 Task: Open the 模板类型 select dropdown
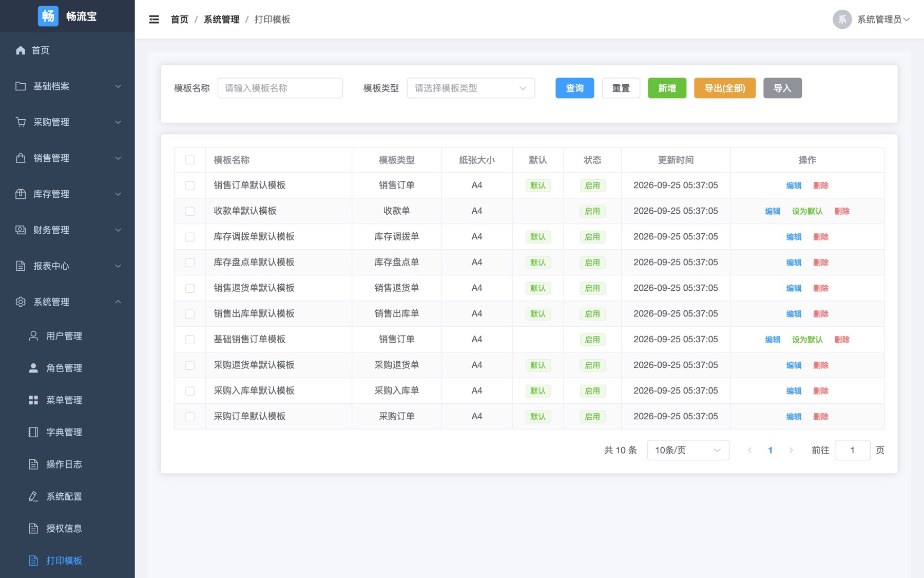471,88
